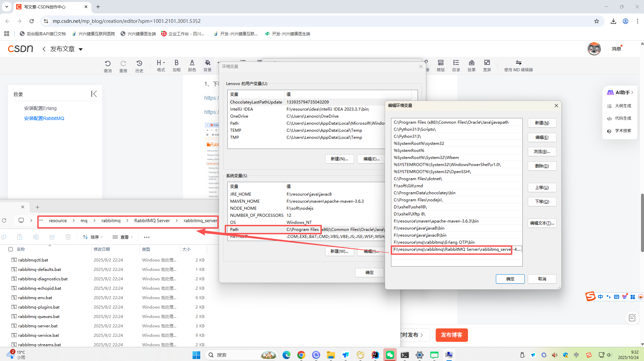Select 大纲生成 in the AI assistant
Image resolution: width=644 pixels, height=361 pixels.
619,106
